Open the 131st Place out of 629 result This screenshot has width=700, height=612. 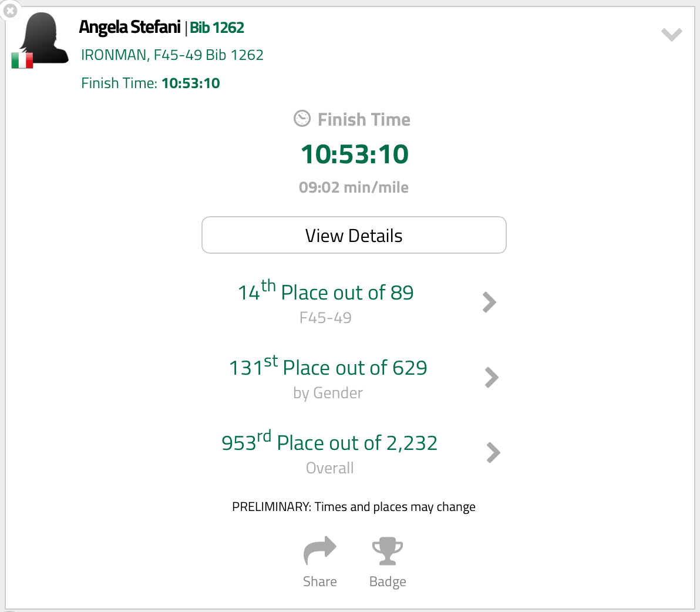[x=328, y=368]
